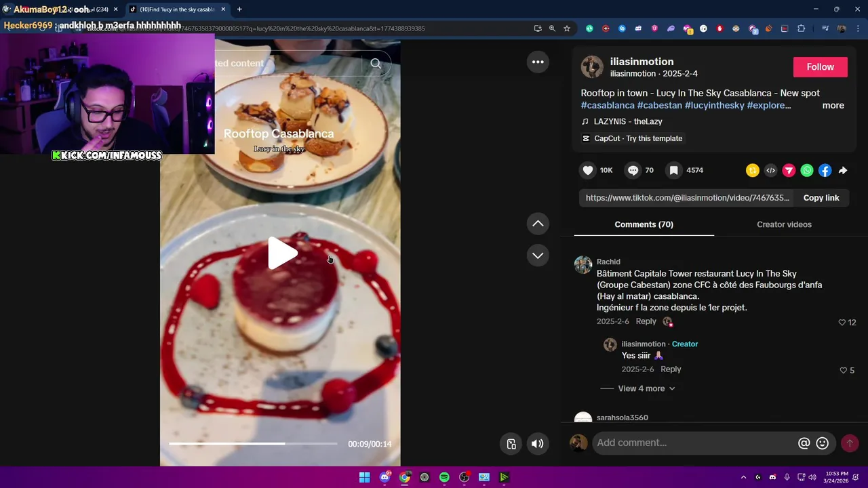Insert a mention with the @ icon
The height and width of the screenshot is (488, 868).
[x=804, y=443]
